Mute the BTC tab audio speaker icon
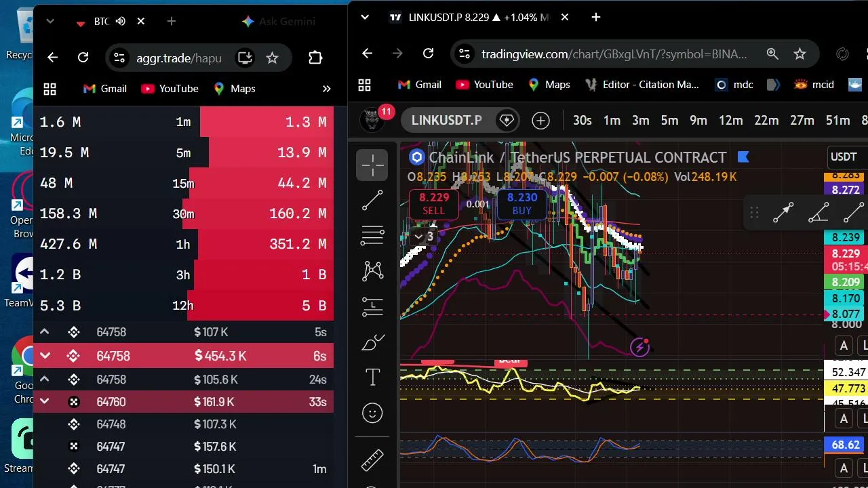This screenshot has height=488, width=868. tap(121, 21)
